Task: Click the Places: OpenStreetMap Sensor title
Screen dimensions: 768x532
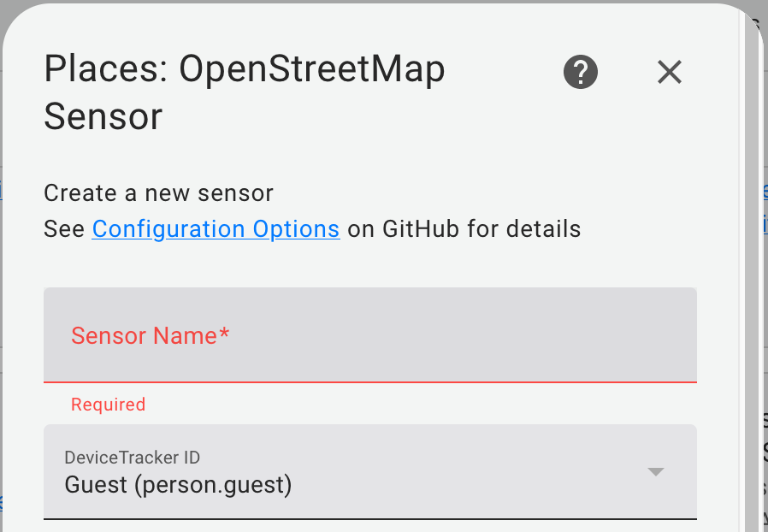Action: pos(243,92)
